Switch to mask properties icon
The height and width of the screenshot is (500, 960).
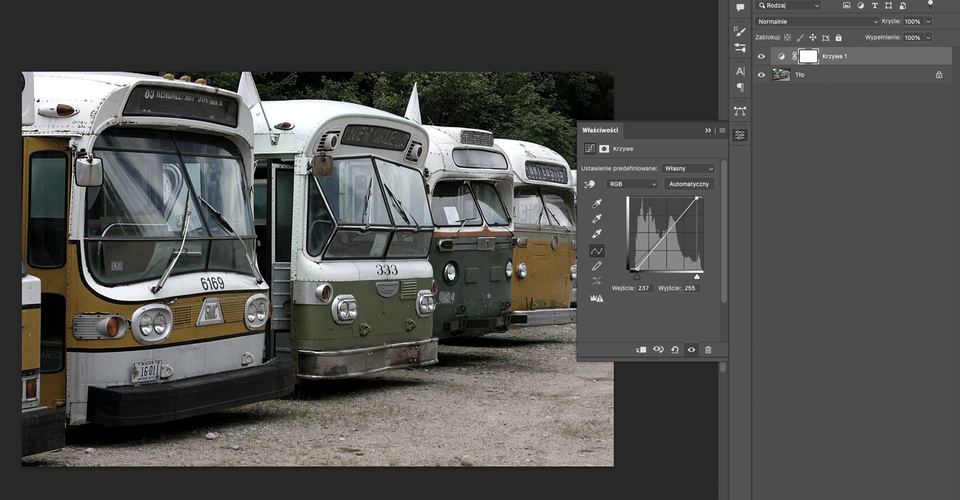point(604,149)
